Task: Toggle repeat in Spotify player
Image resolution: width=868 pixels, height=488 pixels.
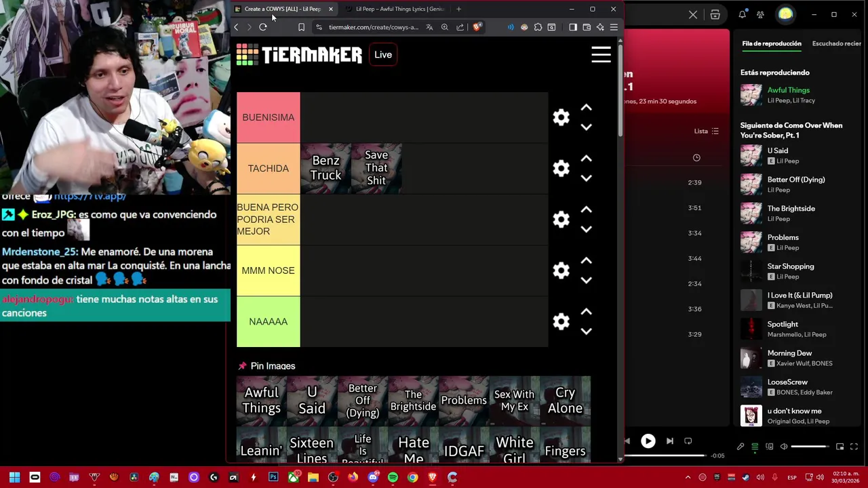Action: pos(688,441)
